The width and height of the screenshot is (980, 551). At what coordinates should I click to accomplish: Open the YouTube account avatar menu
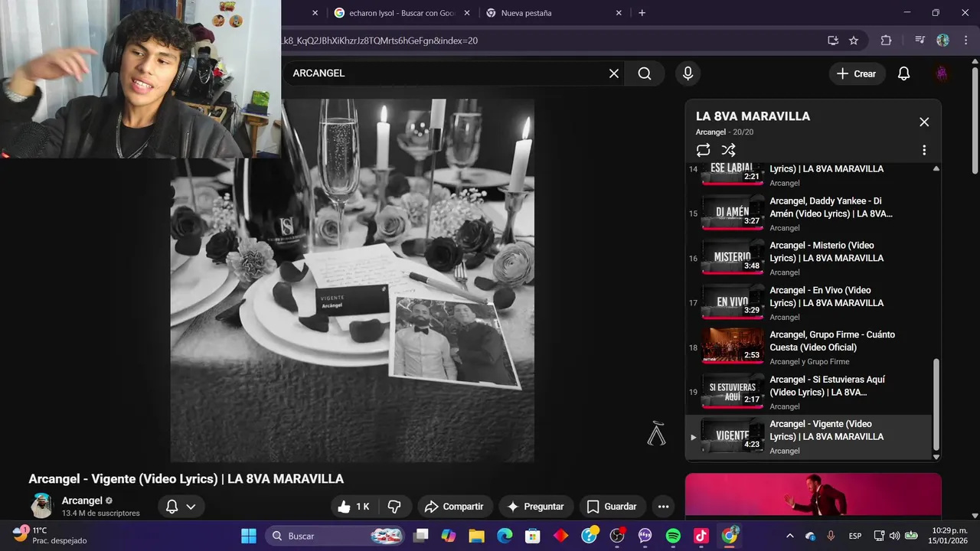942,73
